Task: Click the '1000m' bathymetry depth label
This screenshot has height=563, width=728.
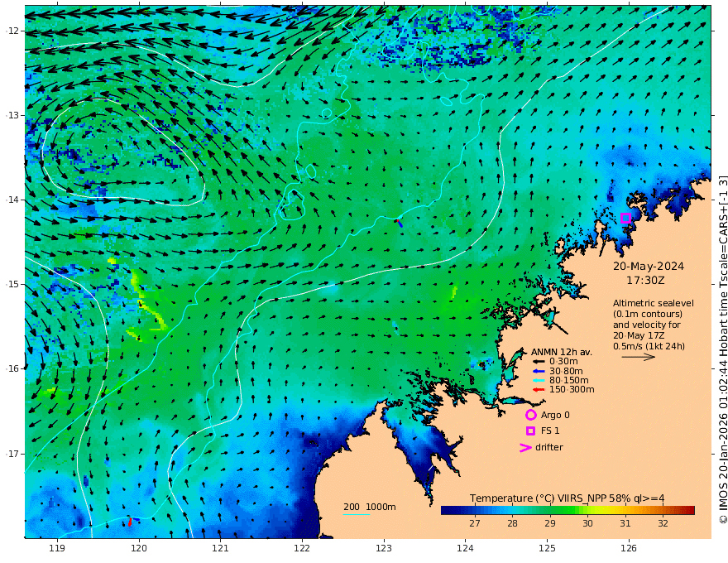Action: pos(381,507)
